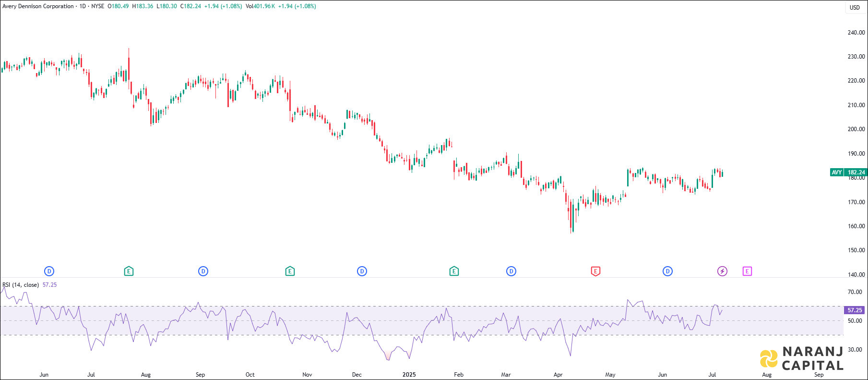
Task: Click the high value H183.36
Action: (143, 6)
